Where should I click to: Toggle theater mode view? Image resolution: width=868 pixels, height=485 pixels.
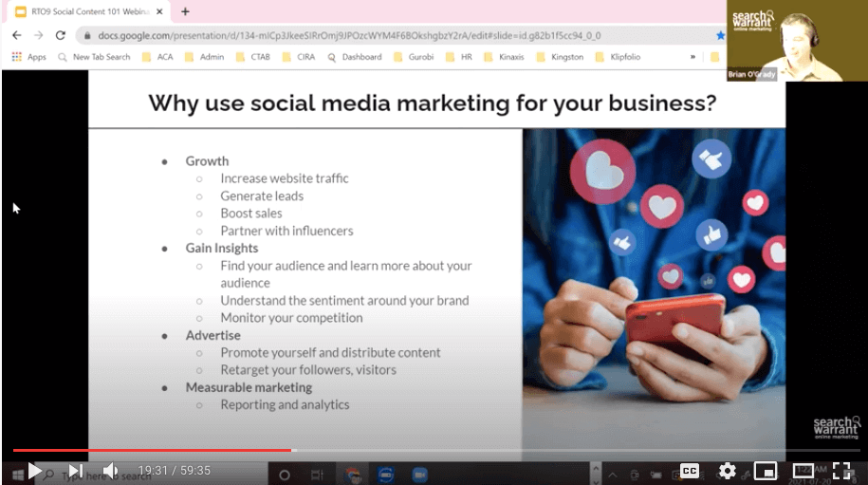[x=803, y=471]
